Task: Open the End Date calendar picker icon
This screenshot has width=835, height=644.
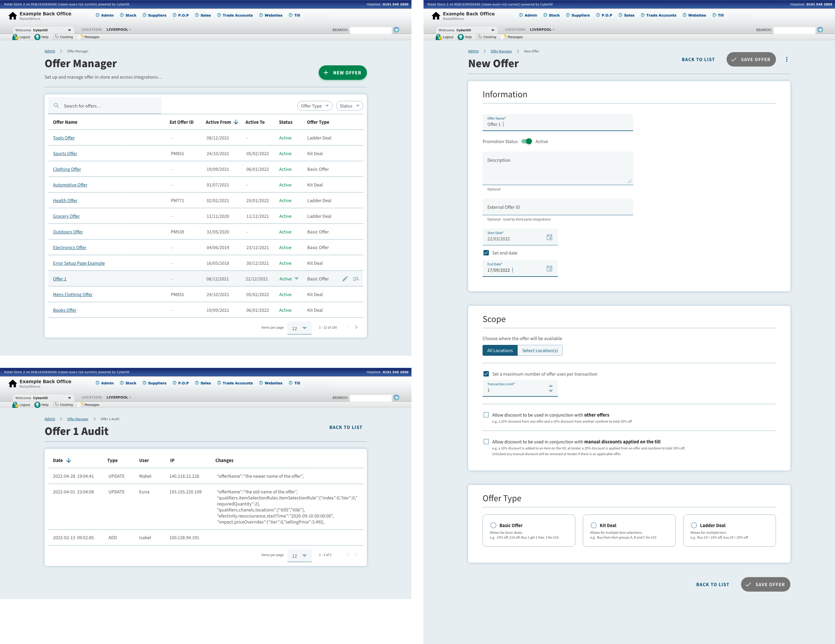Action: tap(549, 268)
